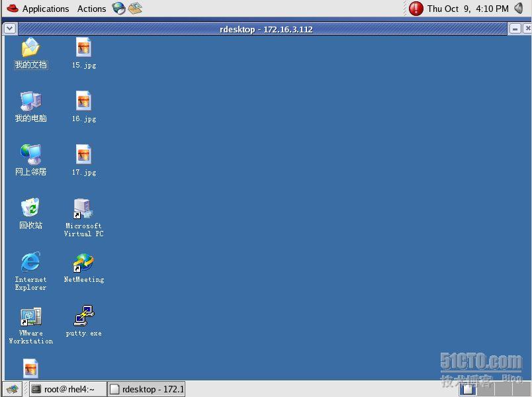Click the clock showing Thu Oct 9, 4:10 PM
Screen dimensions: 532x397
[468, 9]
